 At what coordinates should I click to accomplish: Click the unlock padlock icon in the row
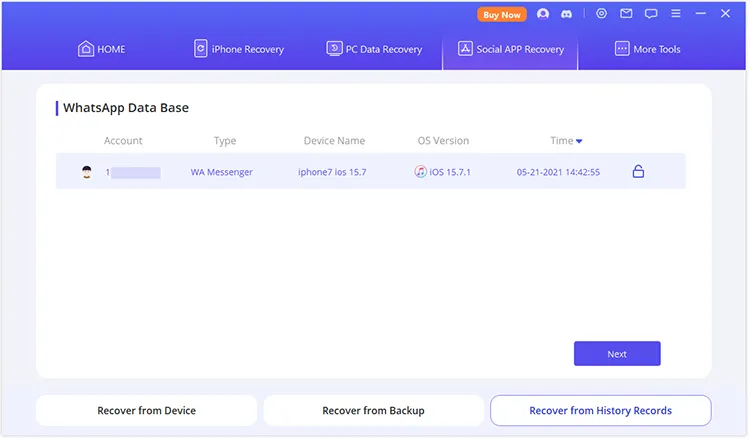[638, 171]
